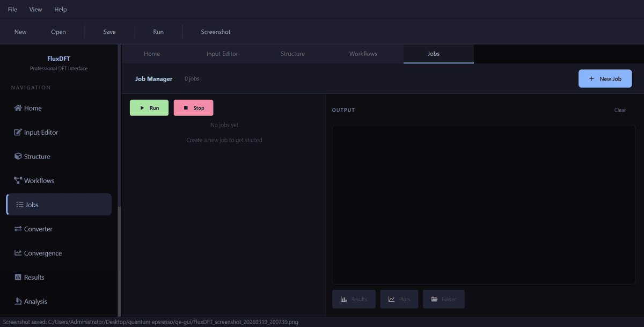Click the Home icon in sidebar
This screenshot has width=644, height=327.
pyautogui.click(x=18, y=108)
